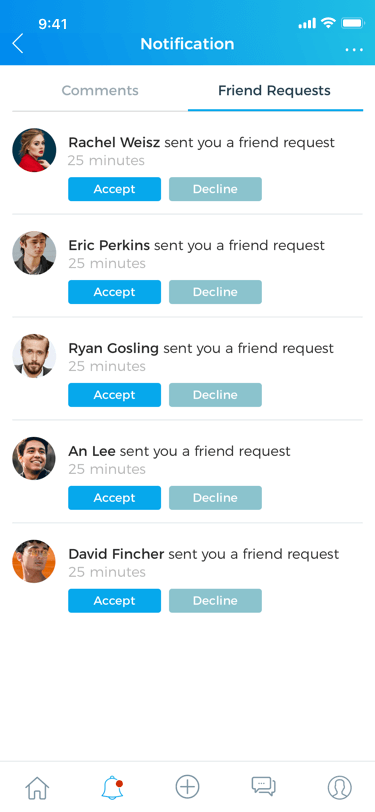The image size is (375, 812).
Task: Accept Rachel Weisz's friend request
Action: point(114,189)
